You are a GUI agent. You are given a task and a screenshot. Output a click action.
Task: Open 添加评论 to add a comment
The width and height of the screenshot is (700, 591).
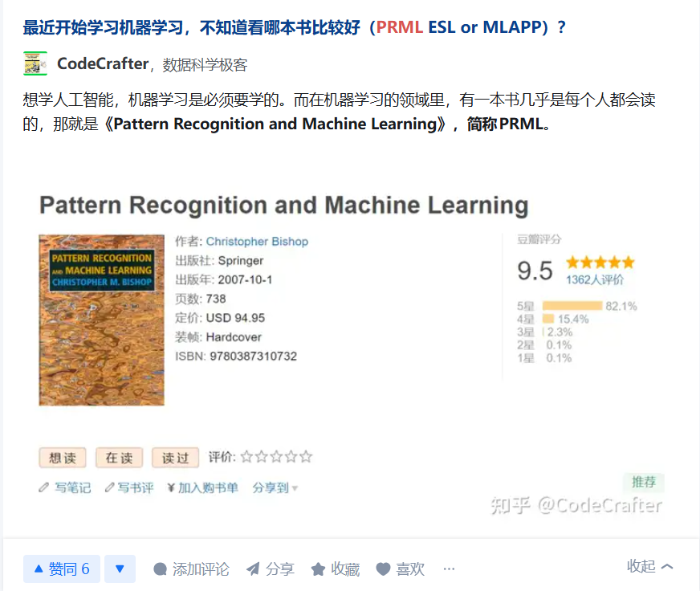coord(191,569)
